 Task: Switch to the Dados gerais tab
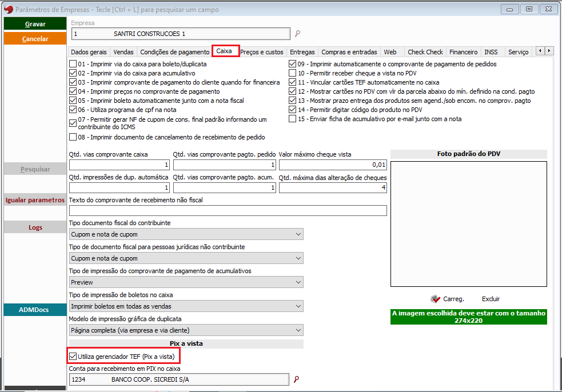click(x=89, y=52)
